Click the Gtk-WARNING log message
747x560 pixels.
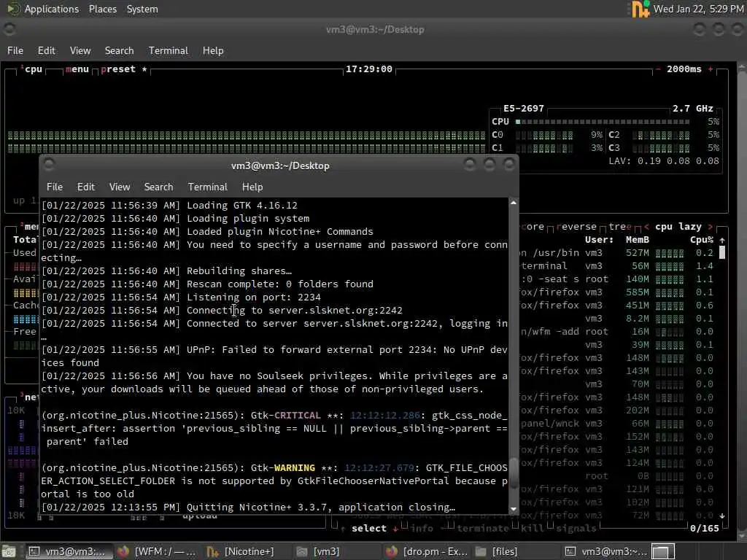coord(274,481)
